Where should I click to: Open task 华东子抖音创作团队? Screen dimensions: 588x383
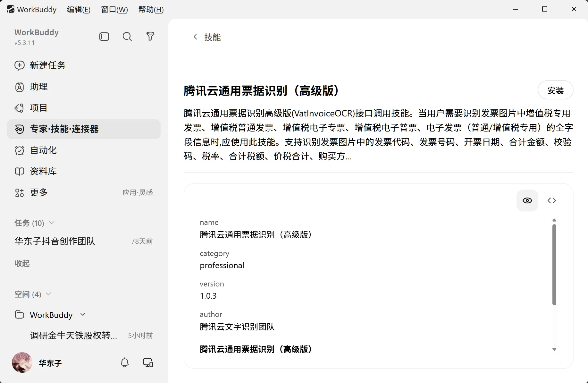point(84,241)
